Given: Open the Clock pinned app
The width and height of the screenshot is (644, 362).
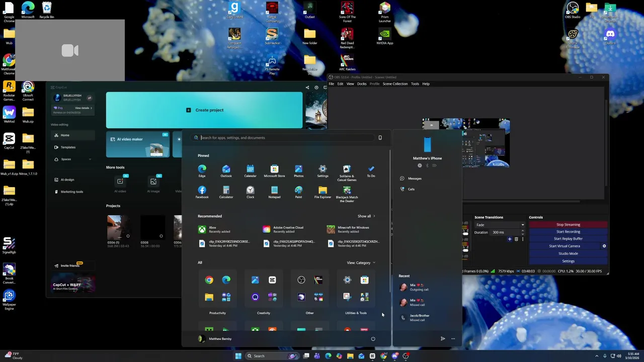Looking at the screenshot, I should 250,192.
